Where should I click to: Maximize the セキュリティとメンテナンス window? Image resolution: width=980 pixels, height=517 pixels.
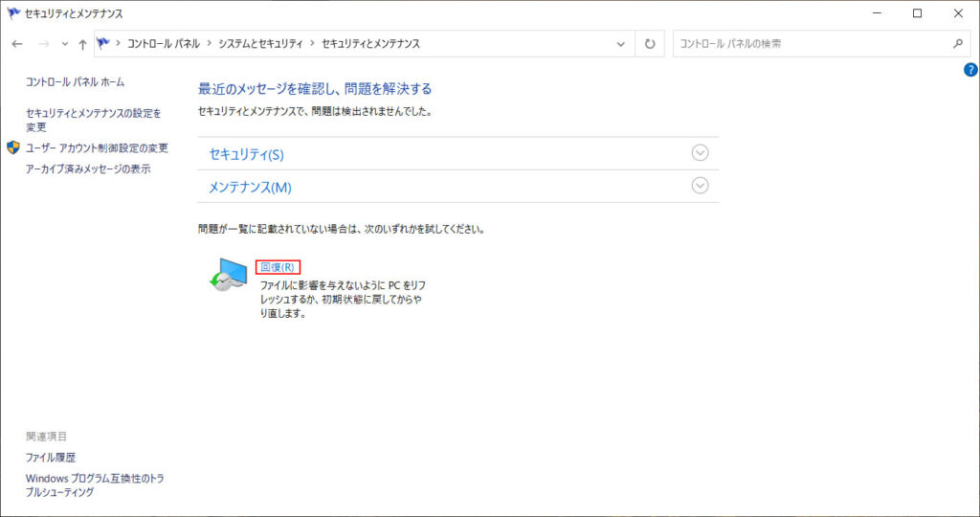coord(918,13)
